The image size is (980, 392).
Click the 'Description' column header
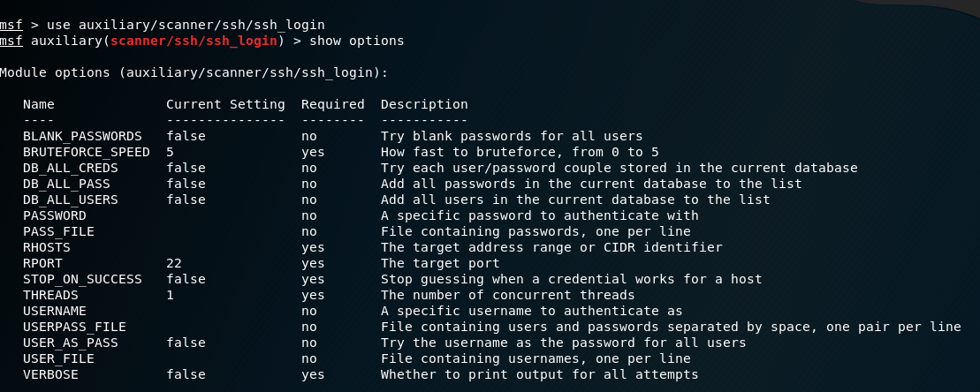click(424, 104)
